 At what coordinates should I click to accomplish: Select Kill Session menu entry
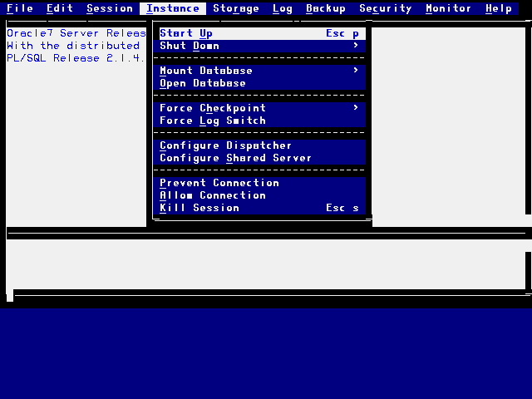point(199,208)
